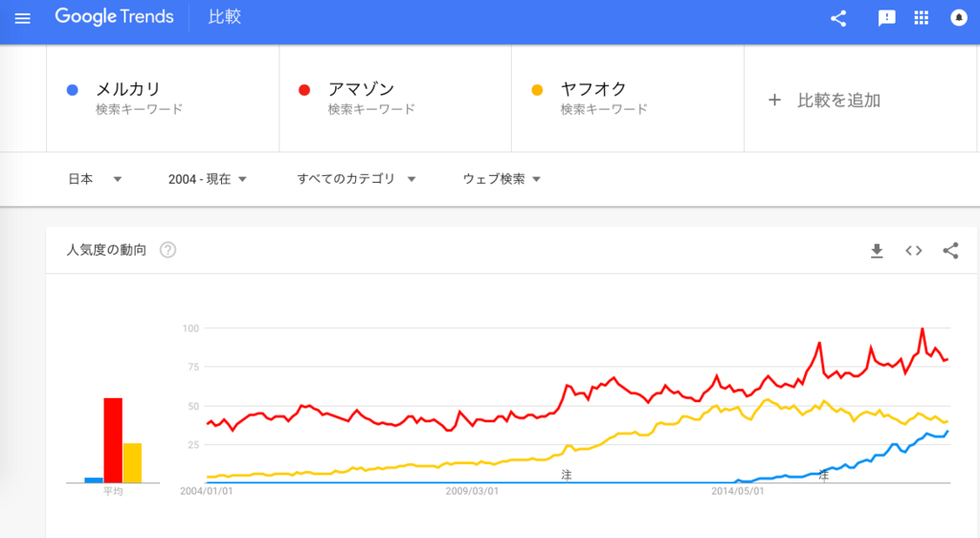Open the 2004 - 現在 time range dropdown
This screenshot has height=538, width=980.
point(208,179)
